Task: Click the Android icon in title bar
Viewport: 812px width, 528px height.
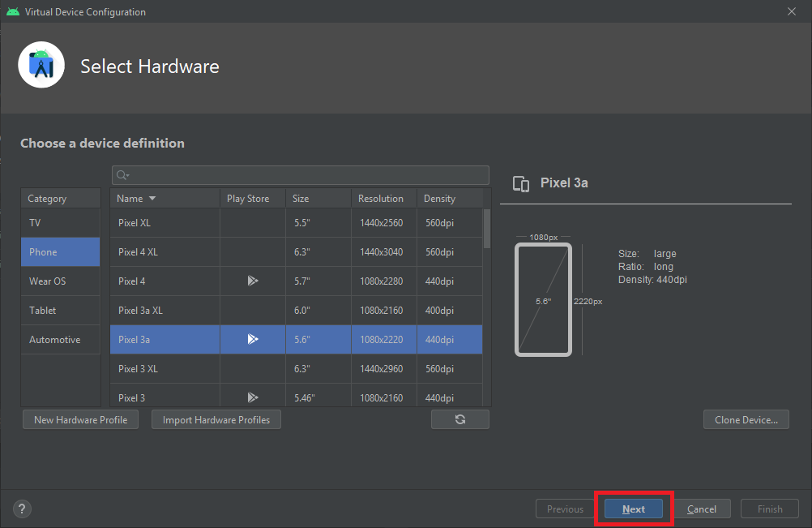Action: [13, 11]
